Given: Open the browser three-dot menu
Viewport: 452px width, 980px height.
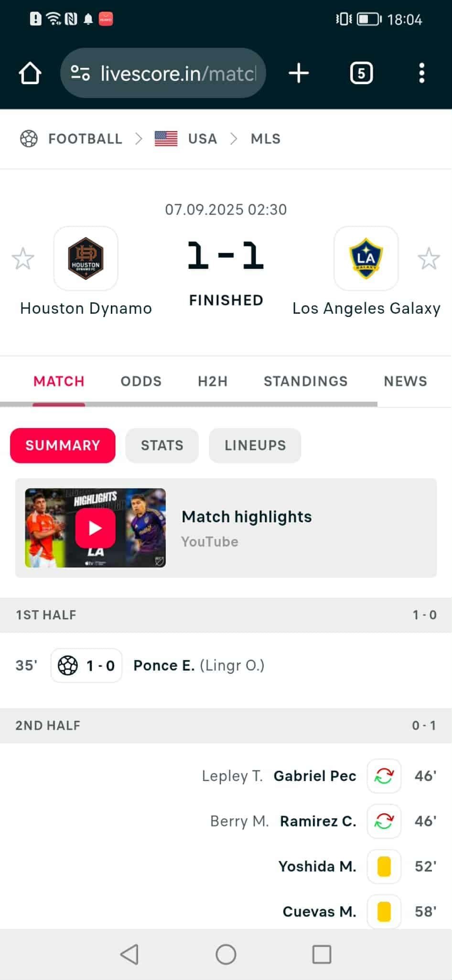Looking at the screenshot, I should pyautogui.click(x=421, y=74).
